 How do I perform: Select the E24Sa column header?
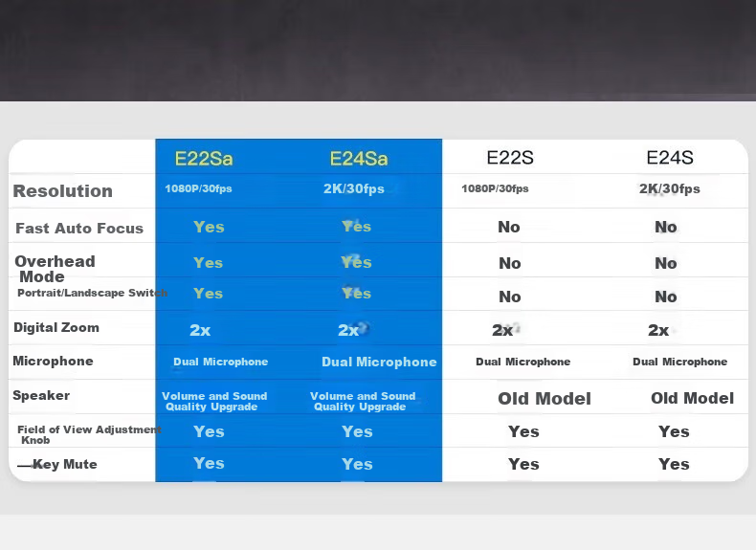tap(359, 159)
